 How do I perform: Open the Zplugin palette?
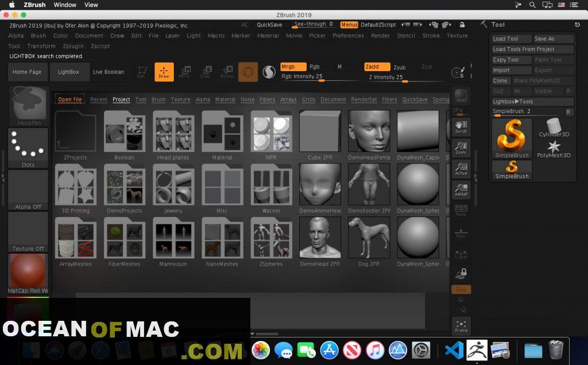click(73, 46)
